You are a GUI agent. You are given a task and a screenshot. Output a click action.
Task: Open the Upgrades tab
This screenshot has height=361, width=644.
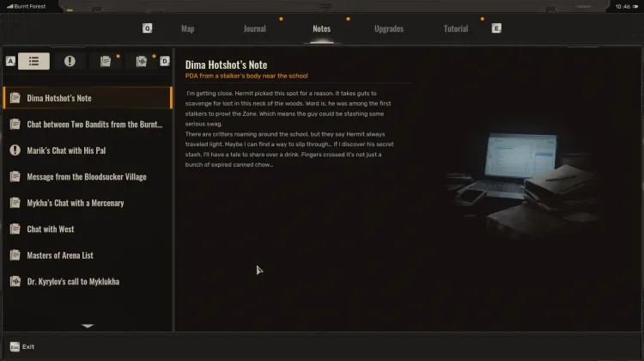(388, 28)
